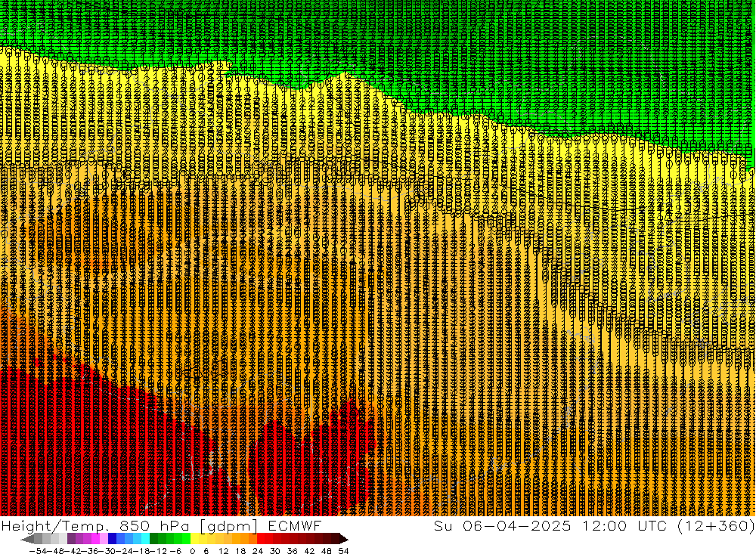Pick the darkest green swatch above -12
Screen dimensions: 756x554
click(153, 539)
